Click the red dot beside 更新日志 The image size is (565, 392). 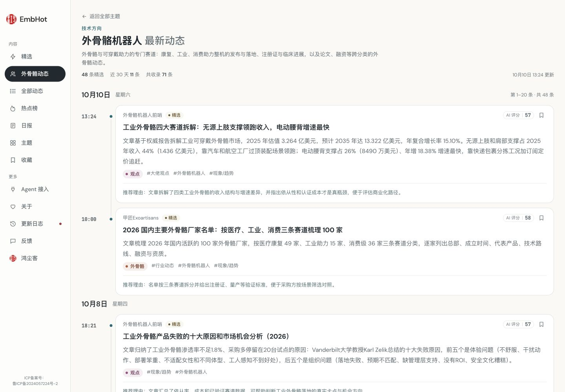pyautogui.click(x=60, y=224)
